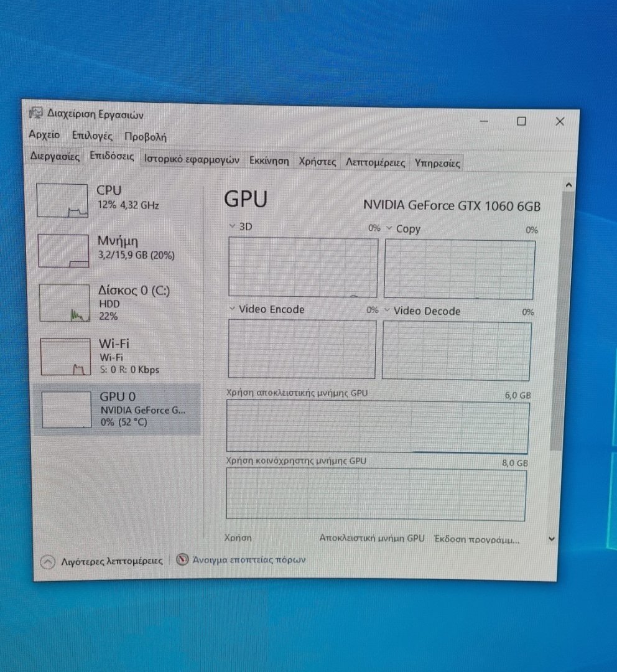Screen dimensions: 617x672
Task: Open the Video Decode engine dropdown
Action: pos(387,310)
